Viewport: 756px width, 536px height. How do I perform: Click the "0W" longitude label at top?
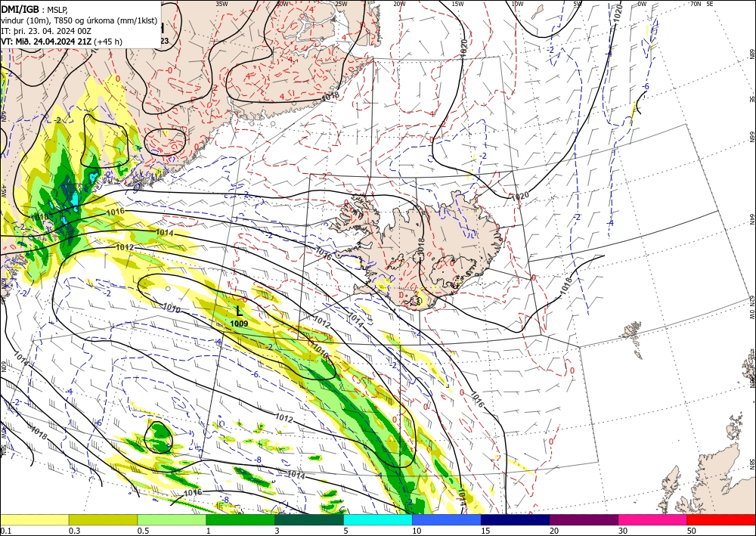click(642, 3)
